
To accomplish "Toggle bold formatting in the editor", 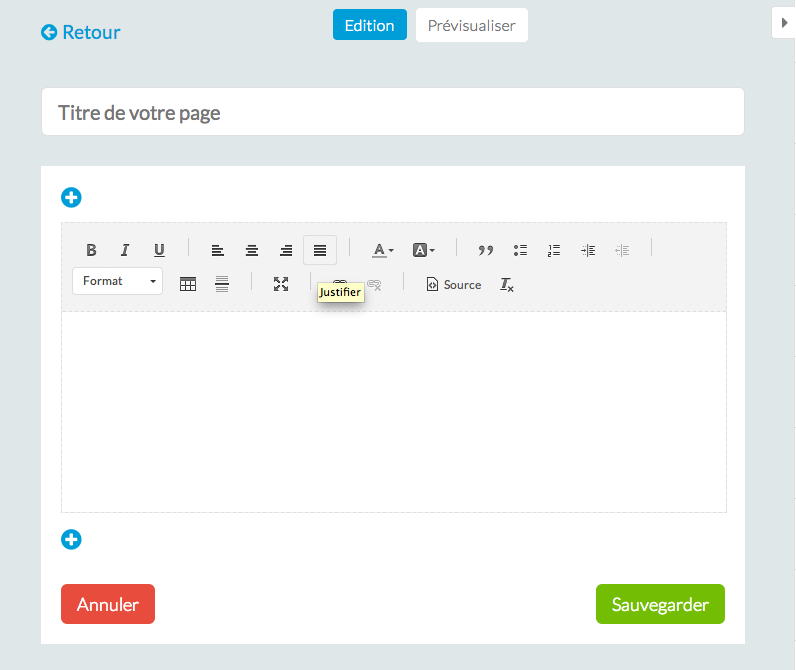I will (91, 250).
